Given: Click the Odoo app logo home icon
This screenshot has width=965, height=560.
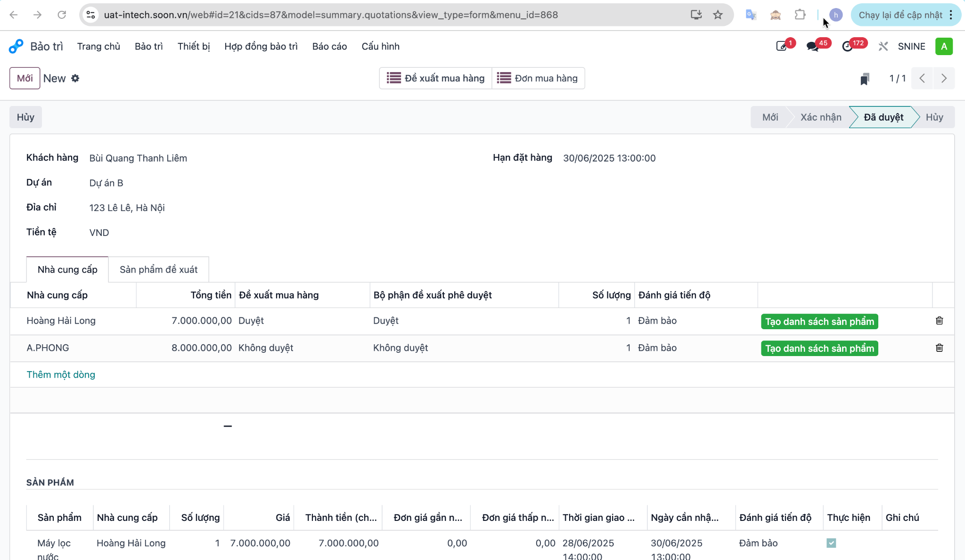Looking at the screenshot, I should tap(16, 46).
